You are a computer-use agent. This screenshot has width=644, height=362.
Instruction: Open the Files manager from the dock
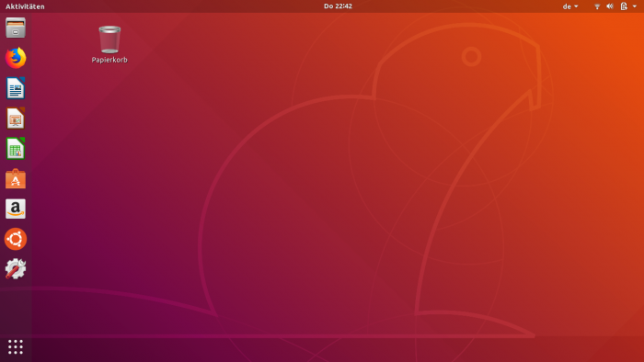pyautogui.click(x=16, y=28)
